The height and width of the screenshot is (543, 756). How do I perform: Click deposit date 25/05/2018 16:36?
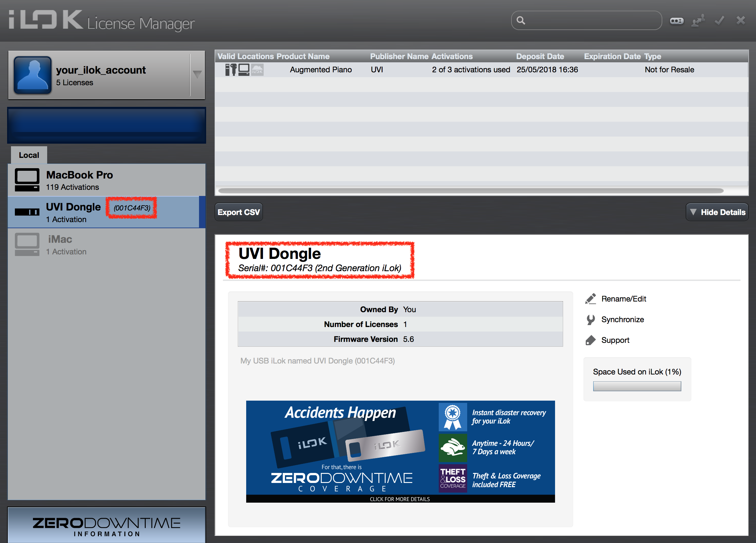tap(547, 70)
